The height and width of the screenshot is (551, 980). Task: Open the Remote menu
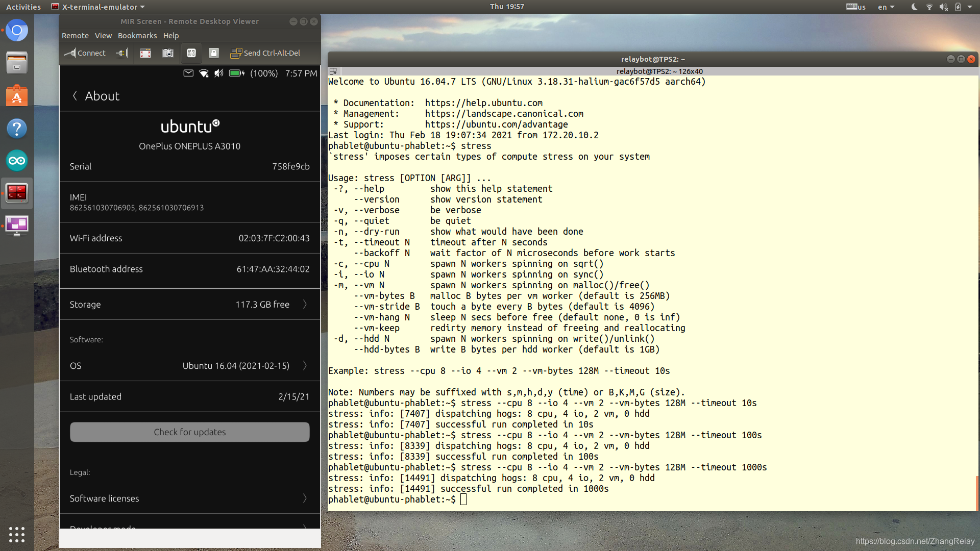[x=75, y=36]
